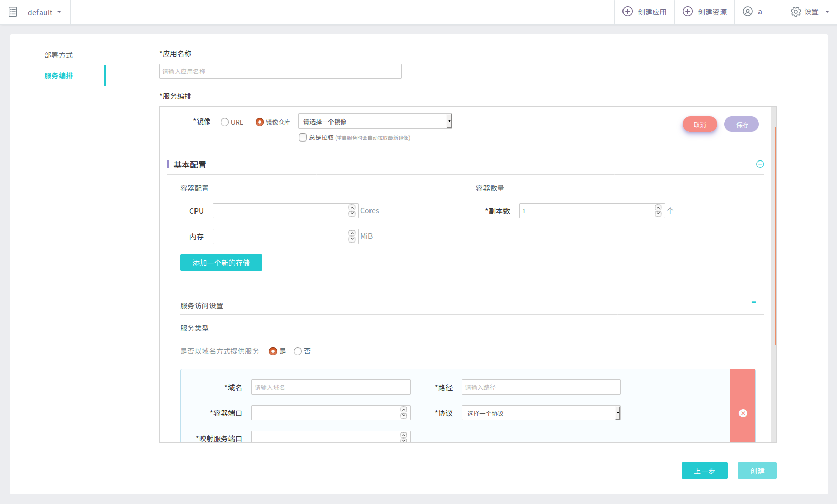Click the 取消 button

point(700,125)
